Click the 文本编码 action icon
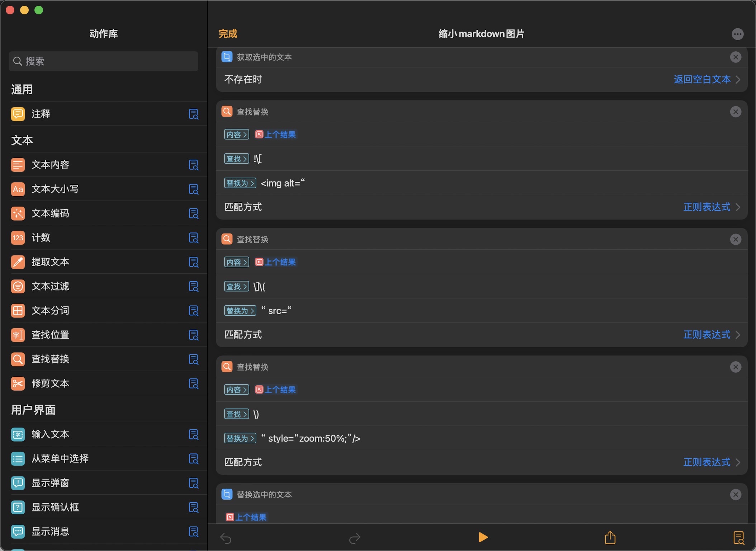The image size is (756, 551). pos(18,213)
